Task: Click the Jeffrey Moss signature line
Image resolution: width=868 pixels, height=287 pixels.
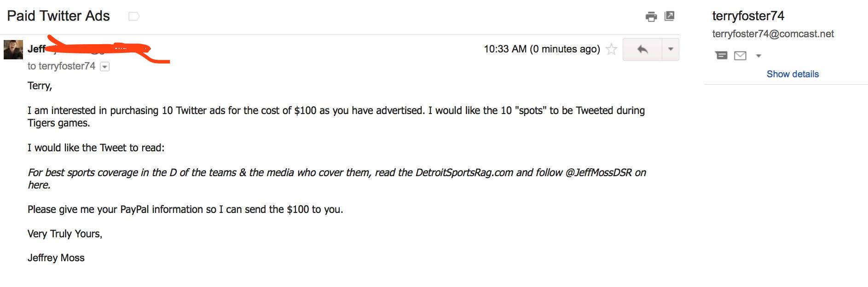Action: 56,258
